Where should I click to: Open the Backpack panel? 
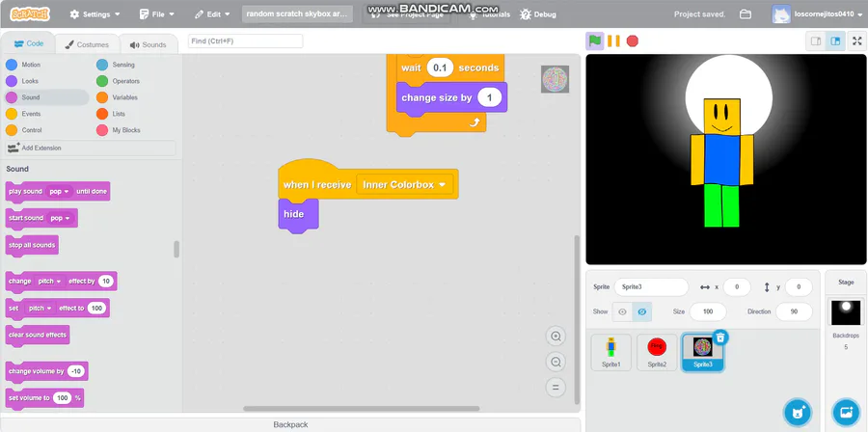pyautogui.click(x=290, y=425)
